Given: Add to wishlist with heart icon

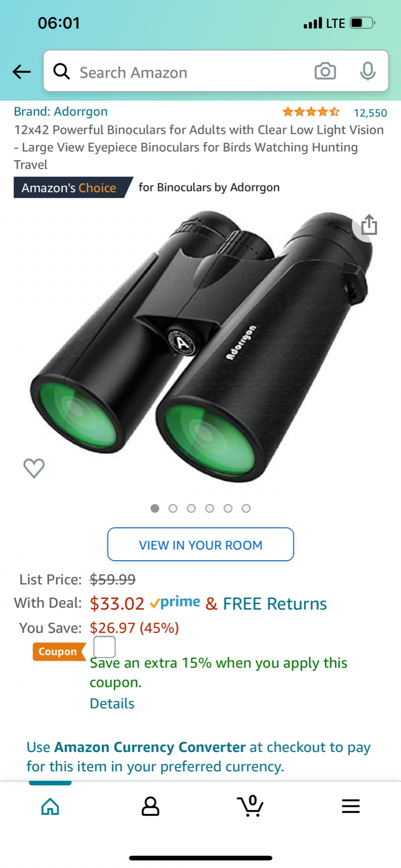Looking at the screenshot, I should (x=34, y=468).
